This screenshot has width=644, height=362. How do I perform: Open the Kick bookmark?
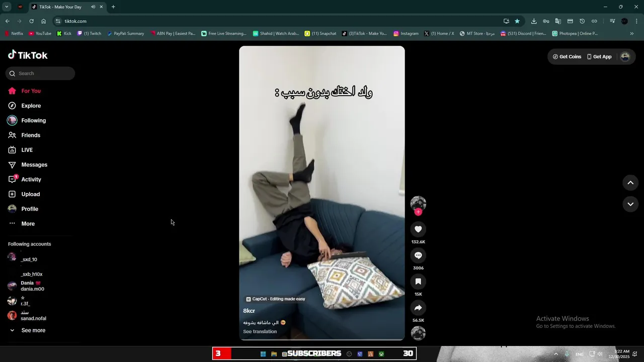[x=64, y=34]
